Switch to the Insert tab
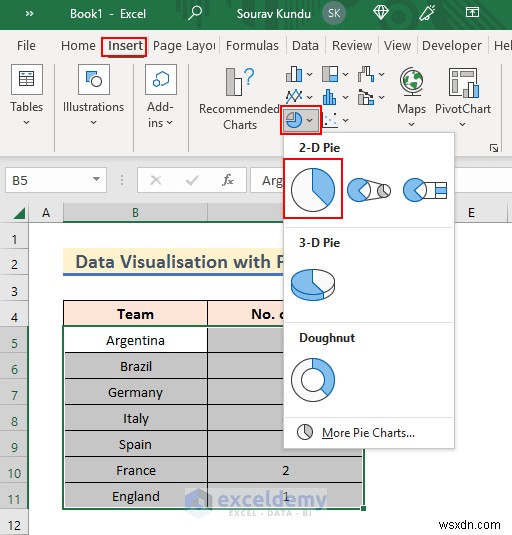512x535 pixels. (125, 46)
